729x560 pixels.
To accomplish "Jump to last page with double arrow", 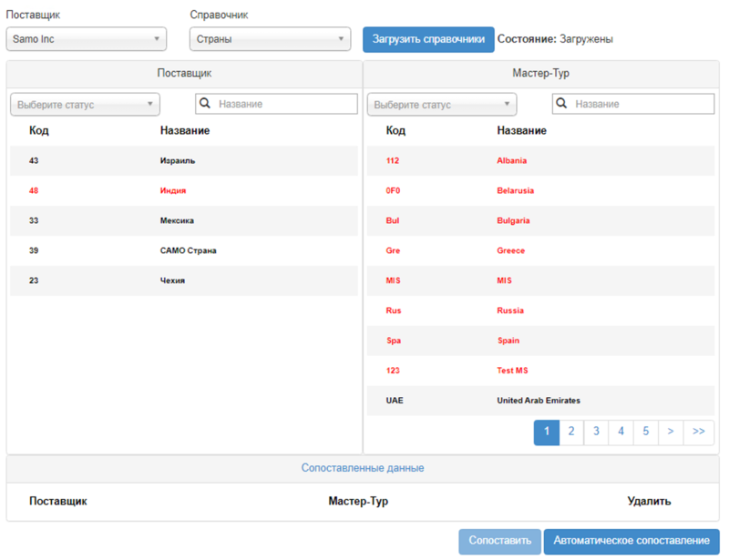I will coord(698,432).
